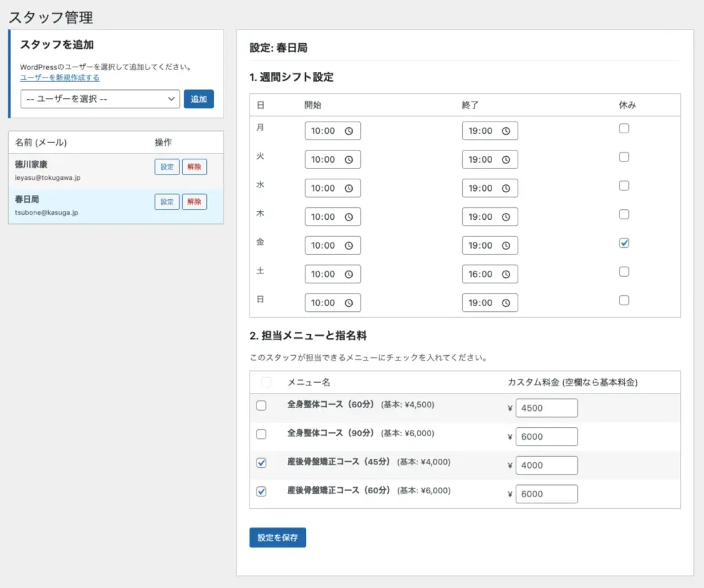This screenshot has width=704, height=588.
Task: Open the ユーザーを選択 dropdown
Action: pyautogui.click(x=100, y=99)
